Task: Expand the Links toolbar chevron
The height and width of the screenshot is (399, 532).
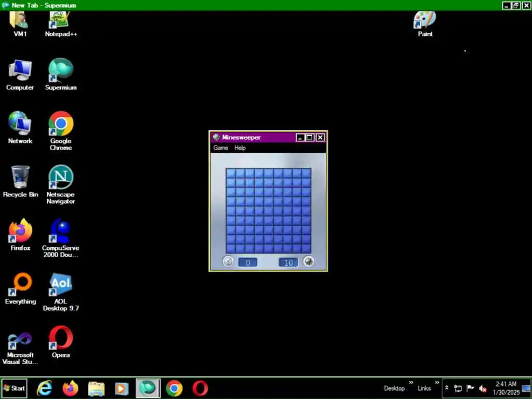Action: click(x=437, y=383)
